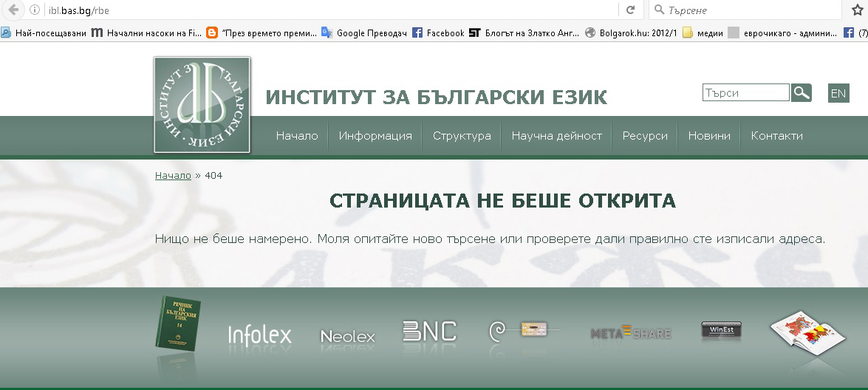The width and height of the screenshot is (868, 390).
Task: Go back using browser back arrow
Action: tap(13, 10)
